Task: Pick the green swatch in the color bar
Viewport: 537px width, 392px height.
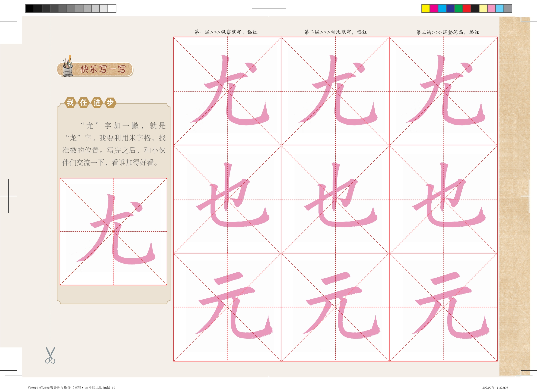Action: click(458, 8)
